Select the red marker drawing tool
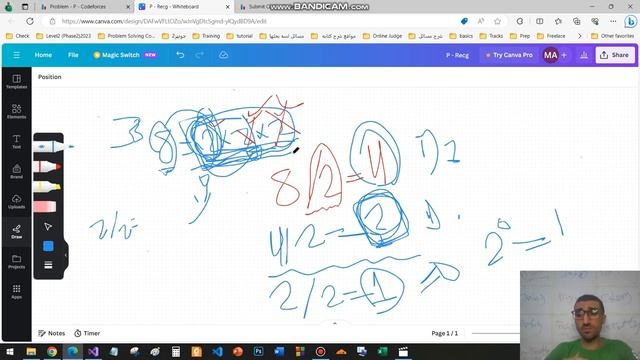Image resolution: width=640 pixels, height=360 pixels. (x=47, y=167)
